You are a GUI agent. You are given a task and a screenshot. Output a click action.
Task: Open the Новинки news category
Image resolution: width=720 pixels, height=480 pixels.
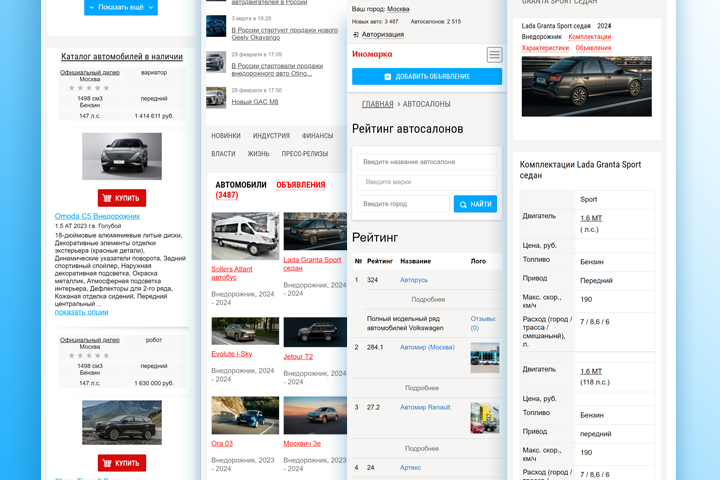226,136
